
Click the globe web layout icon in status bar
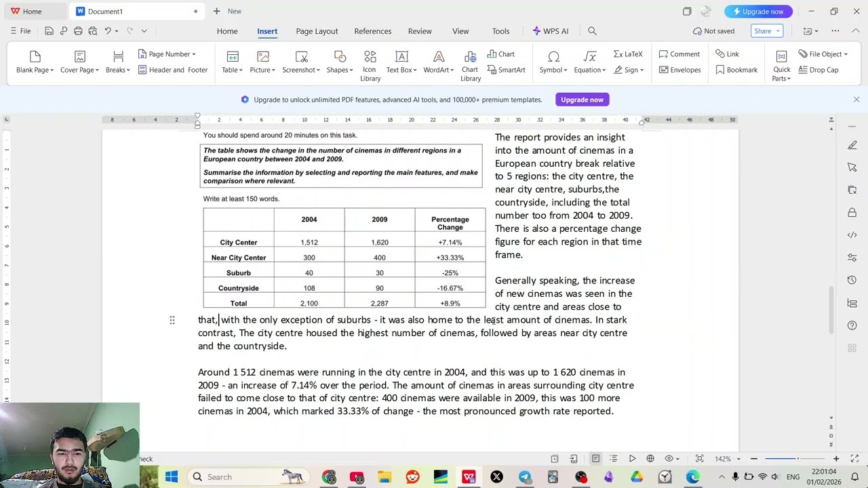[650, 459]
